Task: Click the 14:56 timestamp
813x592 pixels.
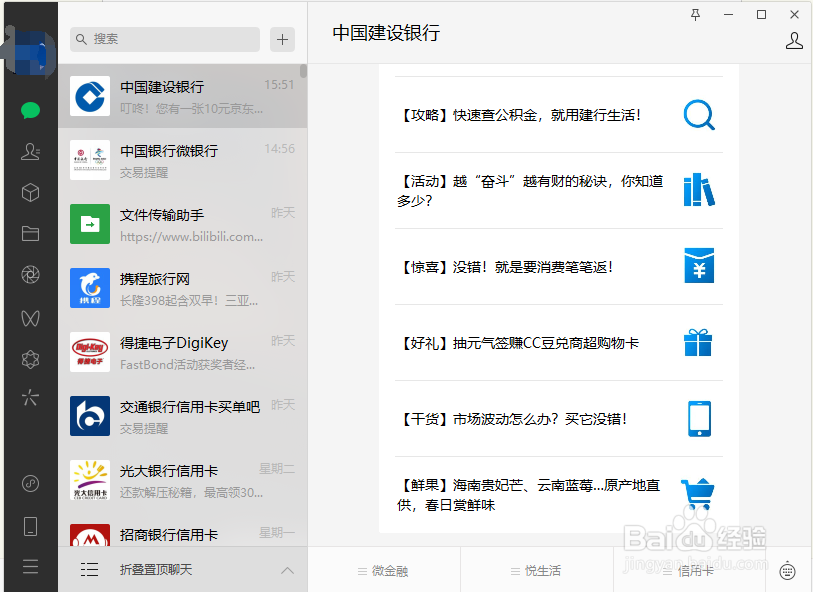Action: pyautogui.click(x=279, y=149)
